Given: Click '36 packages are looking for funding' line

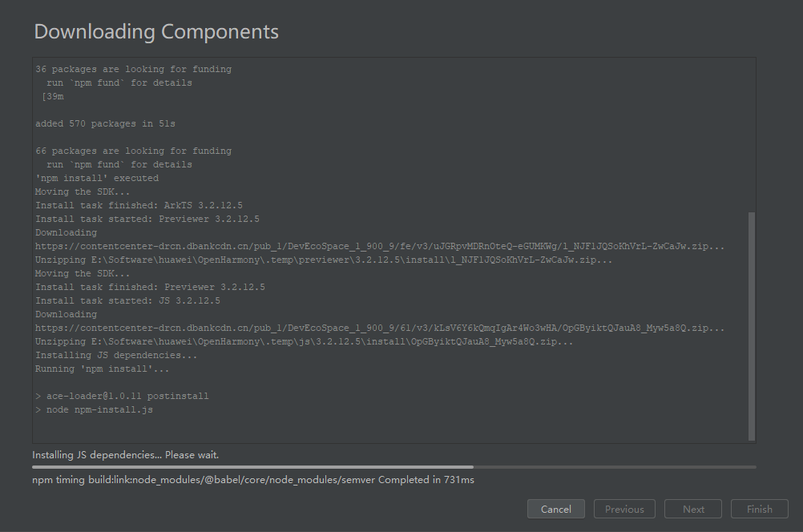Looking at the screenshot, I should [x=133, y=70].
